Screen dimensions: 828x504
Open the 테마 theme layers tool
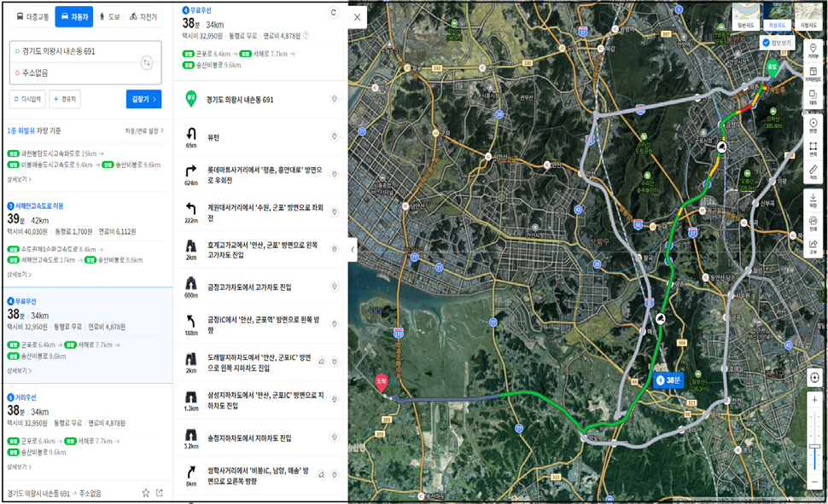[813, 97]
